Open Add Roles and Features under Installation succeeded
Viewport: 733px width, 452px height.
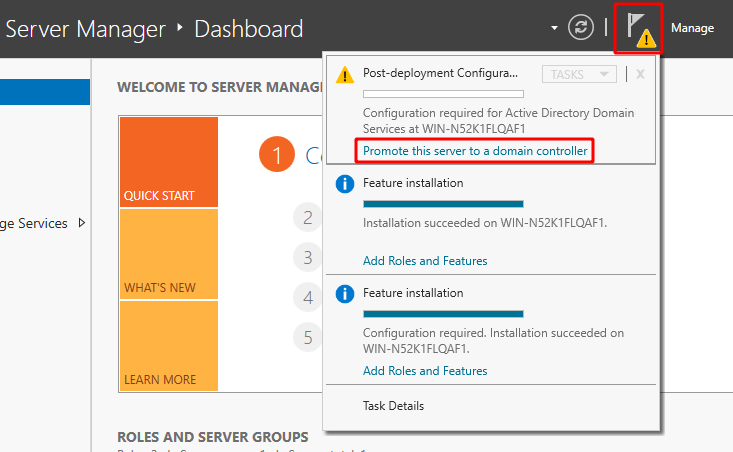coord(425,261)
